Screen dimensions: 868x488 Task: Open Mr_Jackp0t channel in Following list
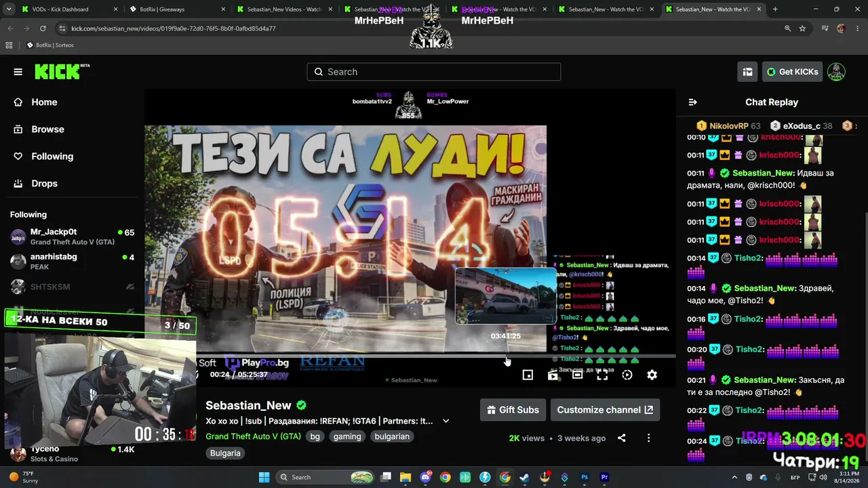(72, 237)
